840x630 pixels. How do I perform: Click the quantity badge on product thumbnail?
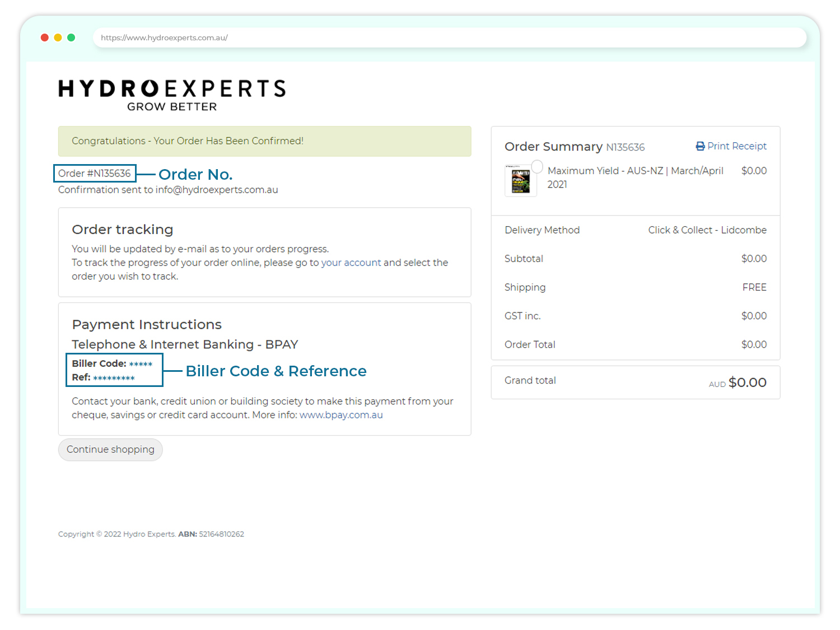click(537, 166)
